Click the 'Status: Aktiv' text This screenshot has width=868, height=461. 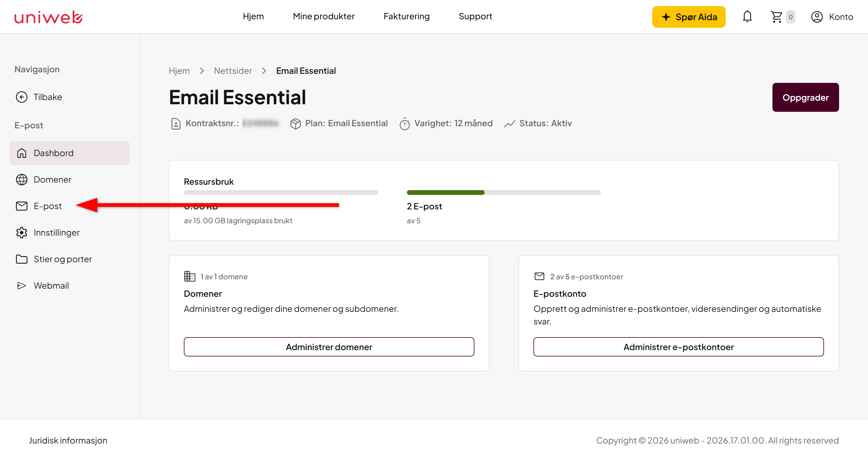546,123
